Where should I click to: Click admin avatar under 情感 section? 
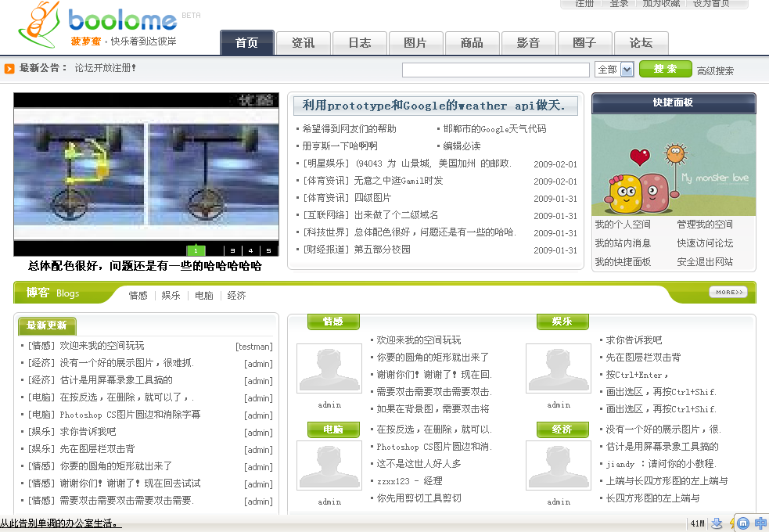pos(329,368)
